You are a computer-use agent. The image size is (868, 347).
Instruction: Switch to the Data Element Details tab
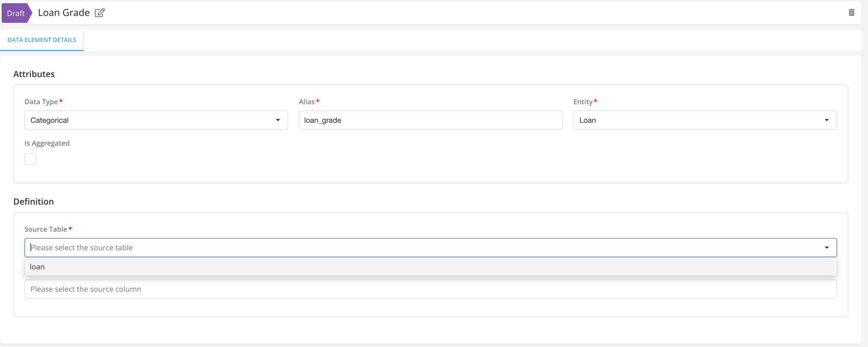click(42, 40)
